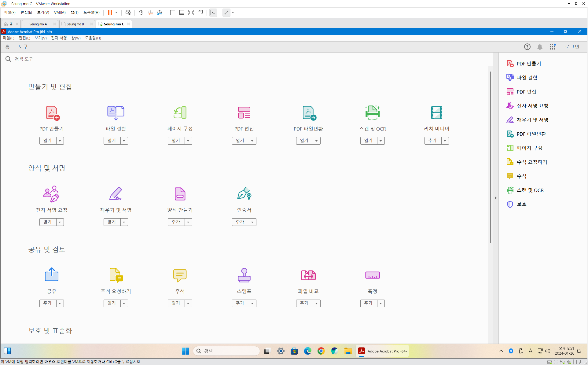Open the notifications bell icon
This screenshot has width=588, height=365.
pyautogui.click(x=540, y=47)
